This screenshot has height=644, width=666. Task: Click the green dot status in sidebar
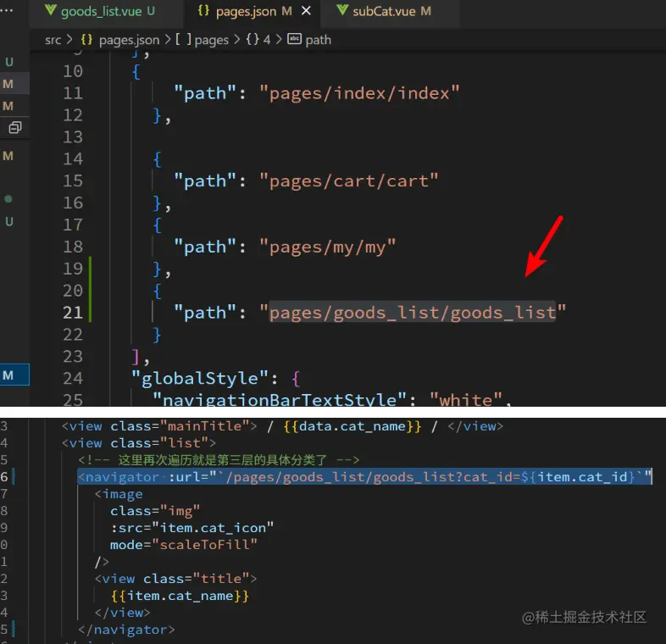coord(8,199)
